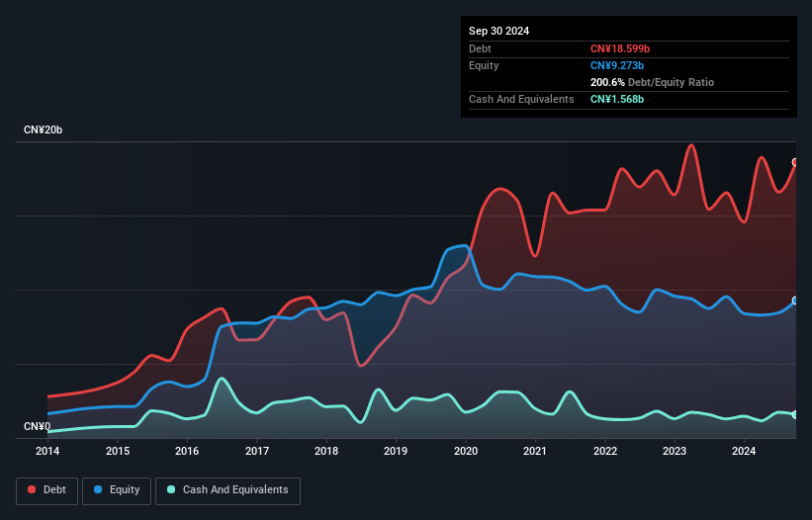This screenshot has width=812, height=520.
Task: Click the 2017 x-axis label
Action: click(257, 451)
